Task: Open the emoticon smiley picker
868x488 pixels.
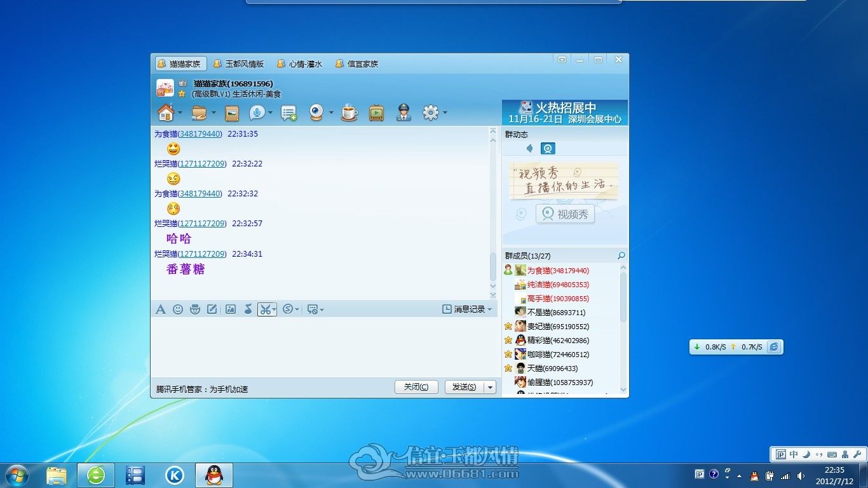Action: (178, 309)
